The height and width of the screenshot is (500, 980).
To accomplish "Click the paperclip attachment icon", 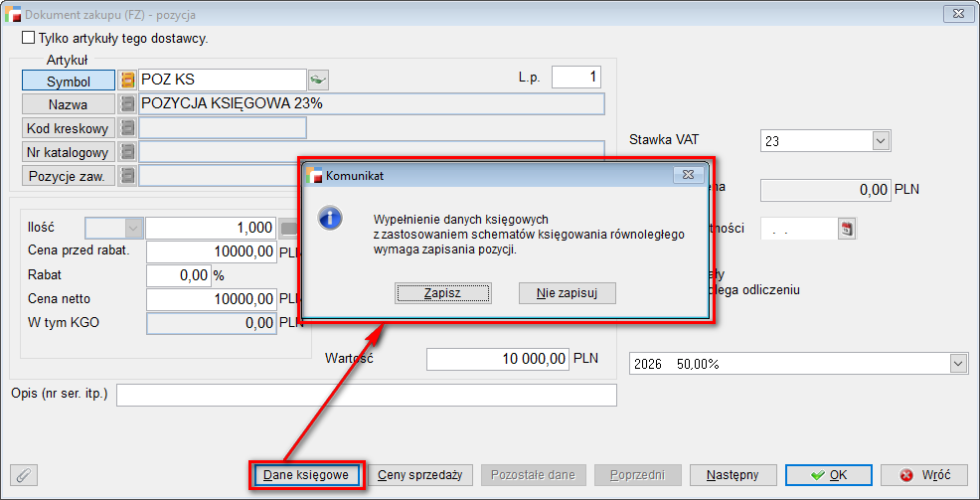I will (x=23, y=475).
